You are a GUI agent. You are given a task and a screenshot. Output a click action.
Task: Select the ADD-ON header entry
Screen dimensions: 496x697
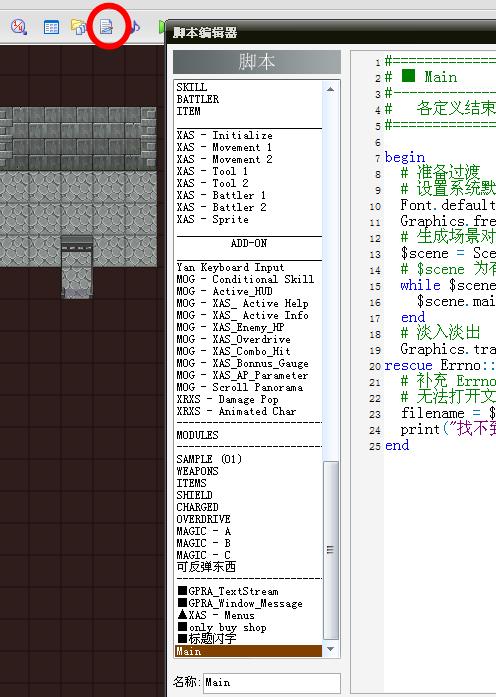coord(248,243)
